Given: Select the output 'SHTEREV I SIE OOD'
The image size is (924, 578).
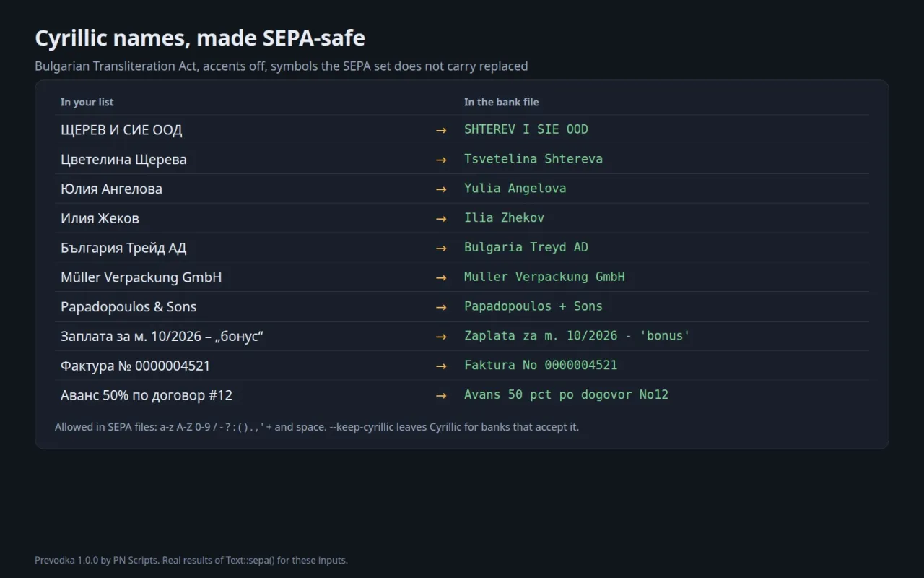Looking at the screenshot, I should point(526,129).
